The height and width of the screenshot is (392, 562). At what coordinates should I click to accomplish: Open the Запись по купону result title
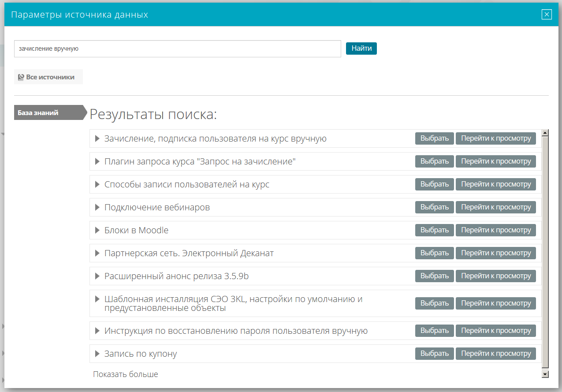[141, 354]
